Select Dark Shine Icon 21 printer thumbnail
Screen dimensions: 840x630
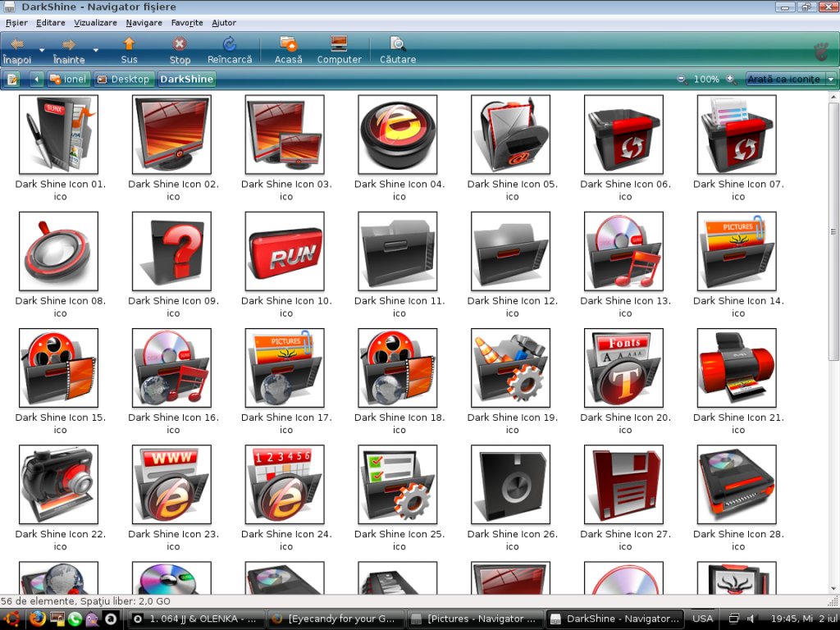click(x=737, y=368)
